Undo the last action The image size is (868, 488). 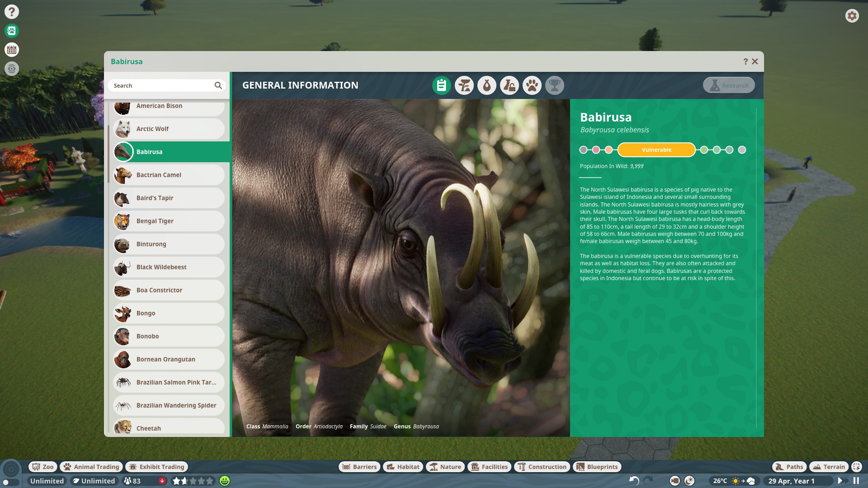pos(634,481)
